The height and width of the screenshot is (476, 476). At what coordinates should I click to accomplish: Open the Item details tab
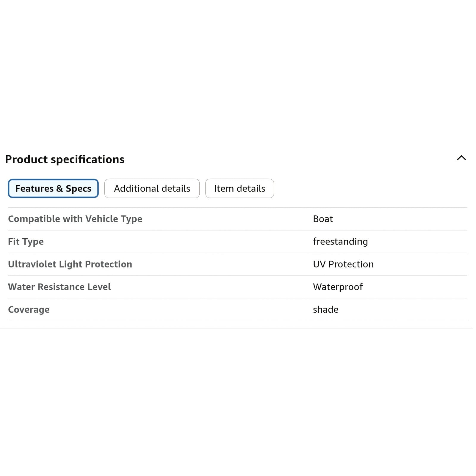[x=239, y=188]
